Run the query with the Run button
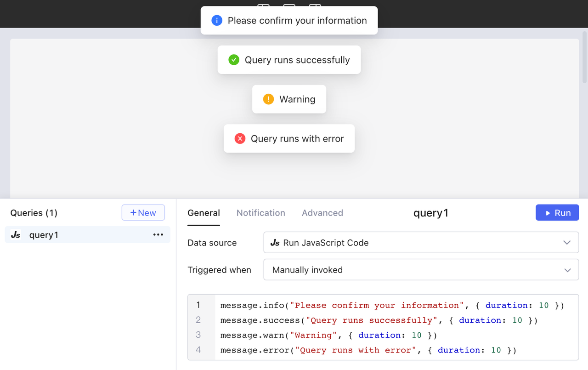The image size is (588, 370). point(557,213)
